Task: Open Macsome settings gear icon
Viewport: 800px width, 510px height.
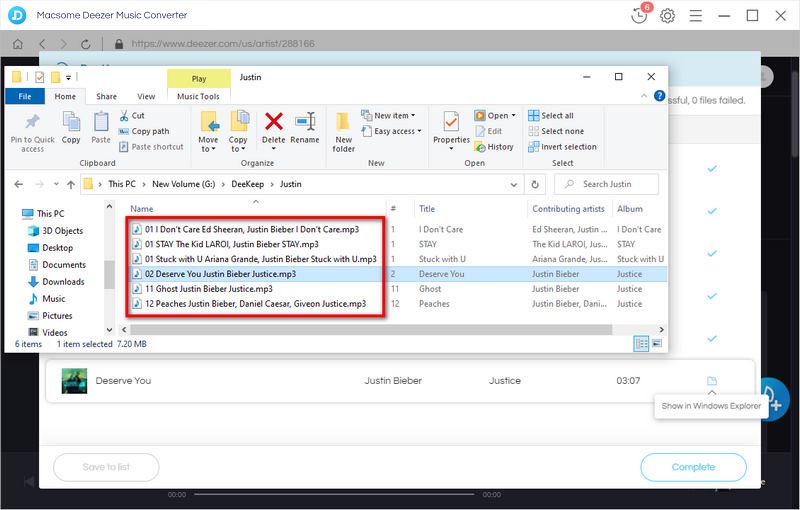Action: point(667,16)
